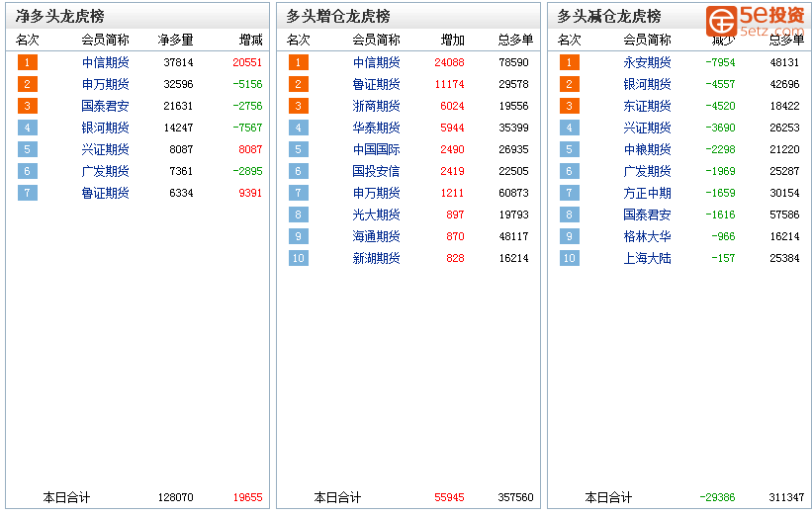Click total long value 78590
812x515 pixels.
click(513, 62)
